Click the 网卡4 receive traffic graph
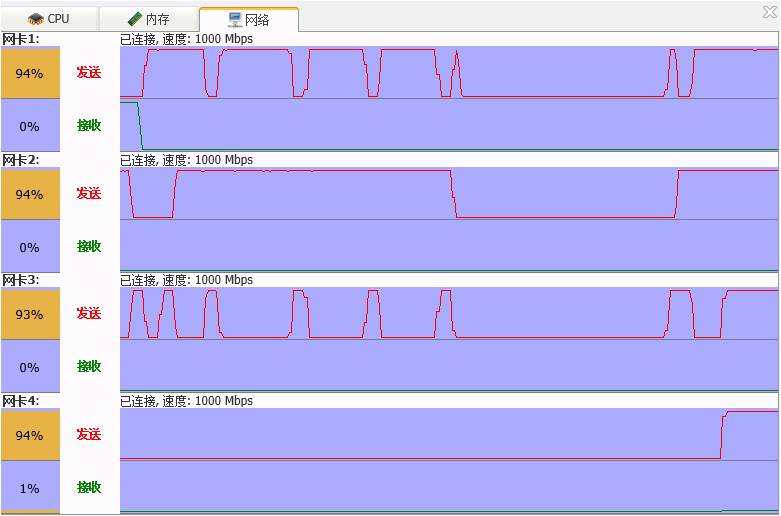This screenshot has width=781, height=516. pyautogui.click(x=449, y=487)
